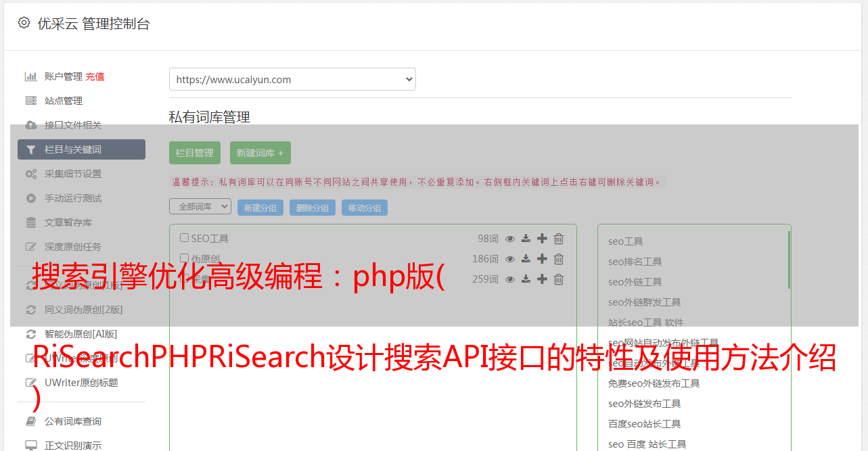Image resolution: width=868 pixels, height=451 pixels.
Task: Click the eye icon in the 259词 row
Action: click(510, 279)
